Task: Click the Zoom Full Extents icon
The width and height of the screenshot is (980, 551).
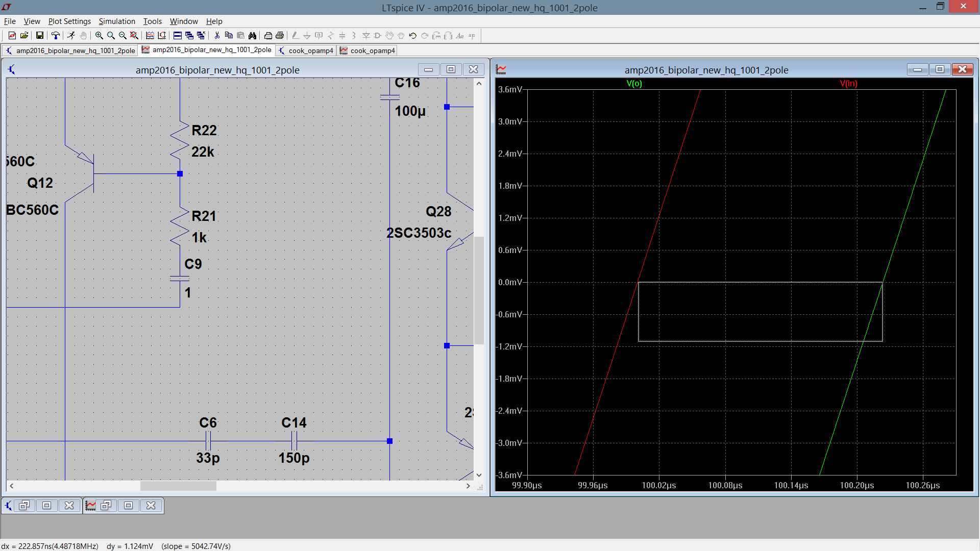Action: pyautogui.click(x=134, y=35)
